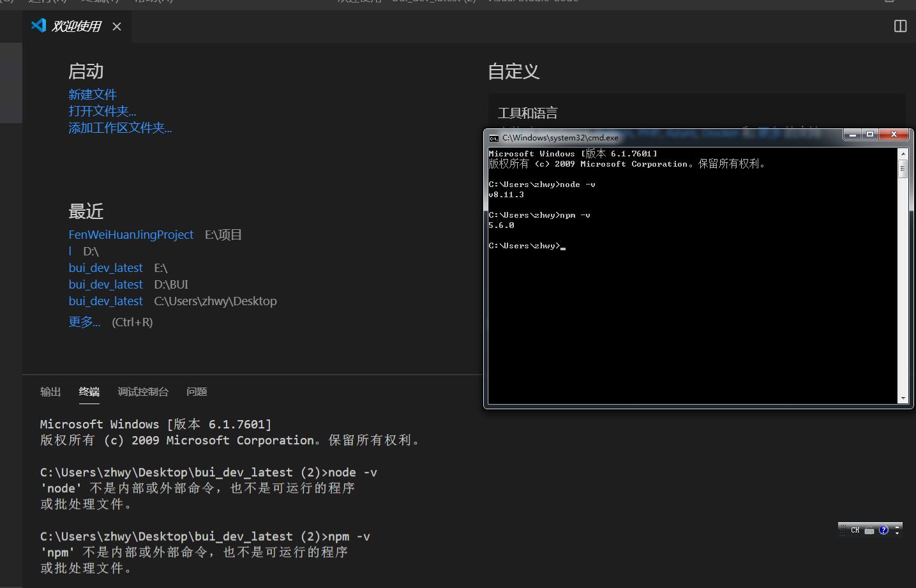Close the cmd.exe window
The height and width of the screenshot is (588, 916).
pos(894,134)
